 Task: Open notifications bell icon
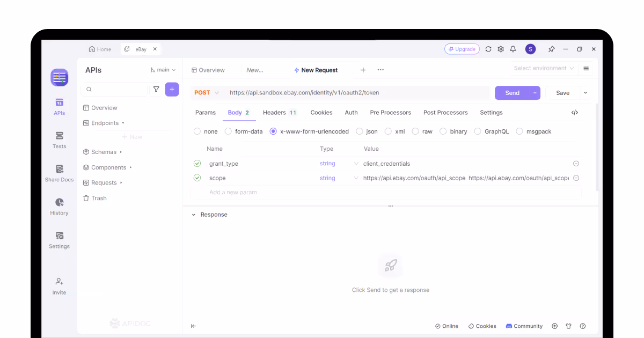513,49
